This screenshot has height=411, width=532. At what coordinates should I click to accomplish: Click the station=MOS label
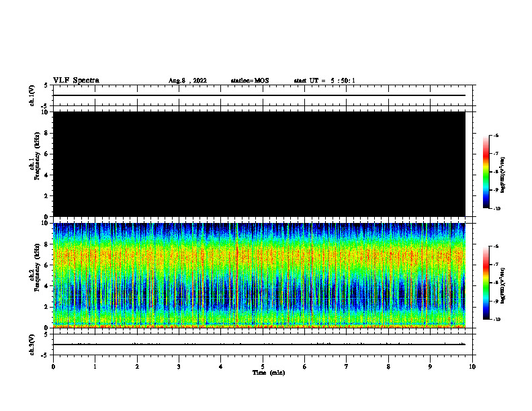click(x=250, y=81)
